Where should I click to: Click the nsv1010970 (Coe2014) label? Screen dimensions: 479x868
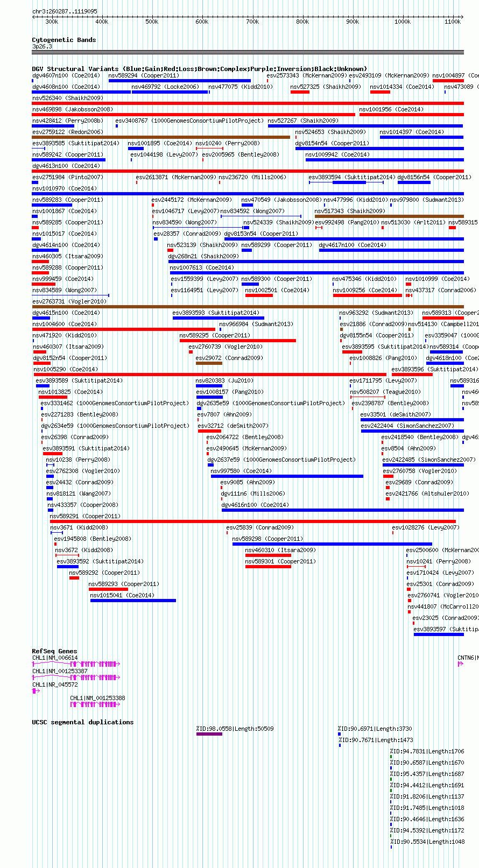(65, 188)
